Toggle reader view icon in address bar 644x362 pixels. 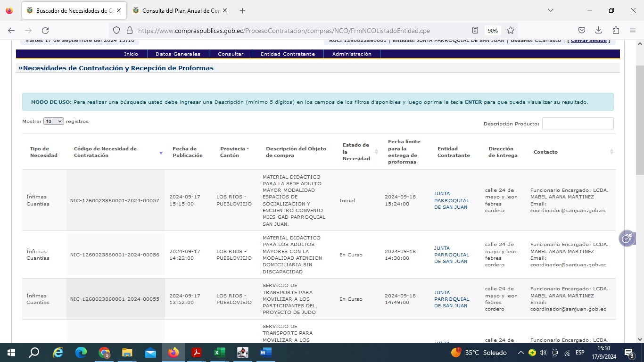click(x=475, y=31)
